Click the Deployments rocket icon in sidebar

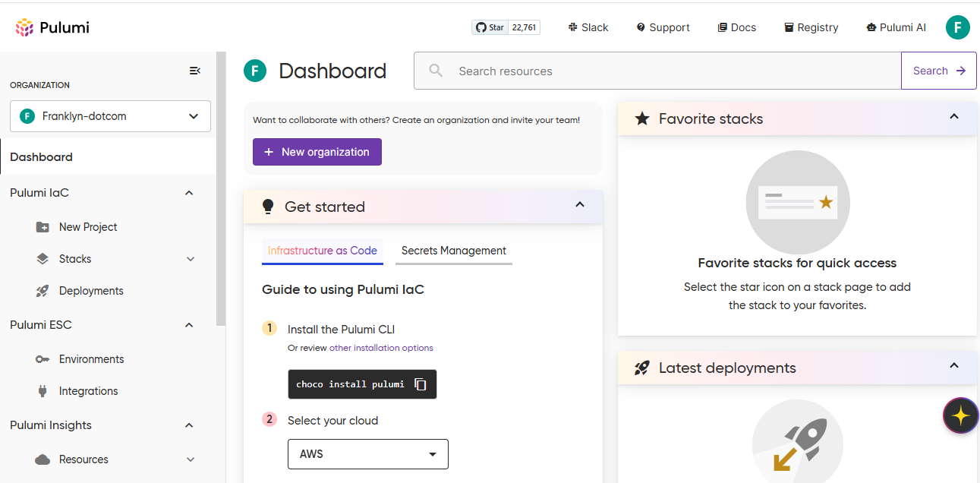pos(43,291)
